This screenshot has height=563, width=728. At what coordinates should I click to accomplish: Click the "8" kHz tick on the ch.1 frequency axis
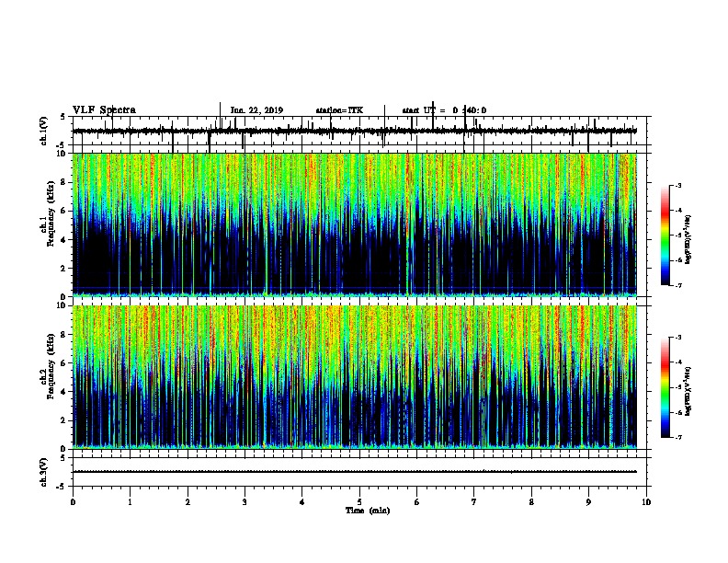click(x=64, y=182)
